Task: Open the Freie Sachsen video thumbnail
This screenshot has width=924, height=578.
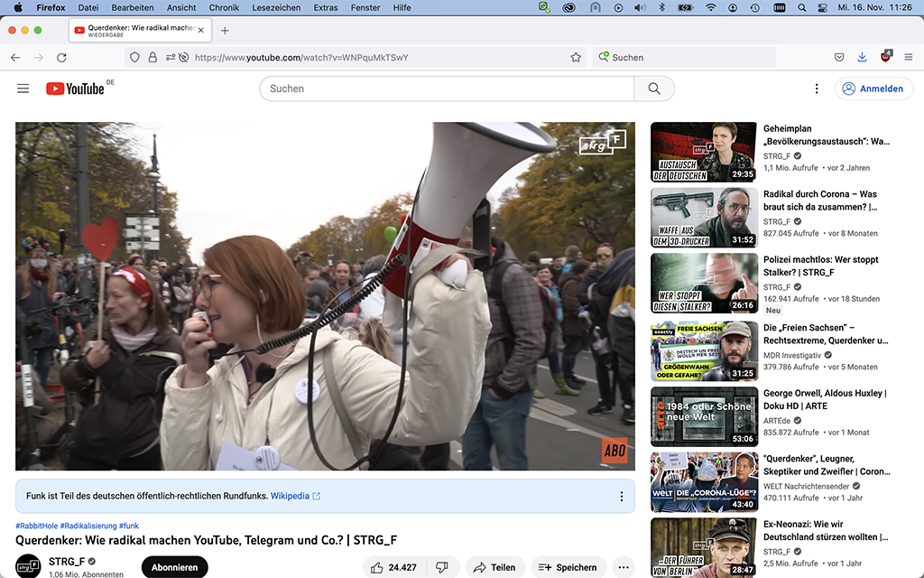Action: coord(704,351)
